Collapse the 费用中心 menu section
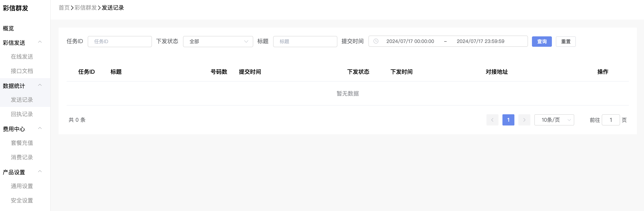 (x=40, y=128)
